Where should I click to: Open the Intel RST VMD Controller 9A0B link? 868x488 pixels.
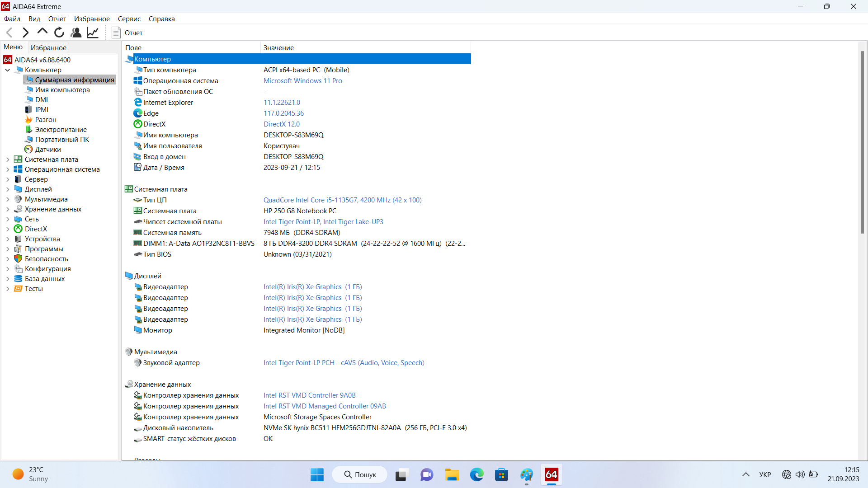click(309, 395)
